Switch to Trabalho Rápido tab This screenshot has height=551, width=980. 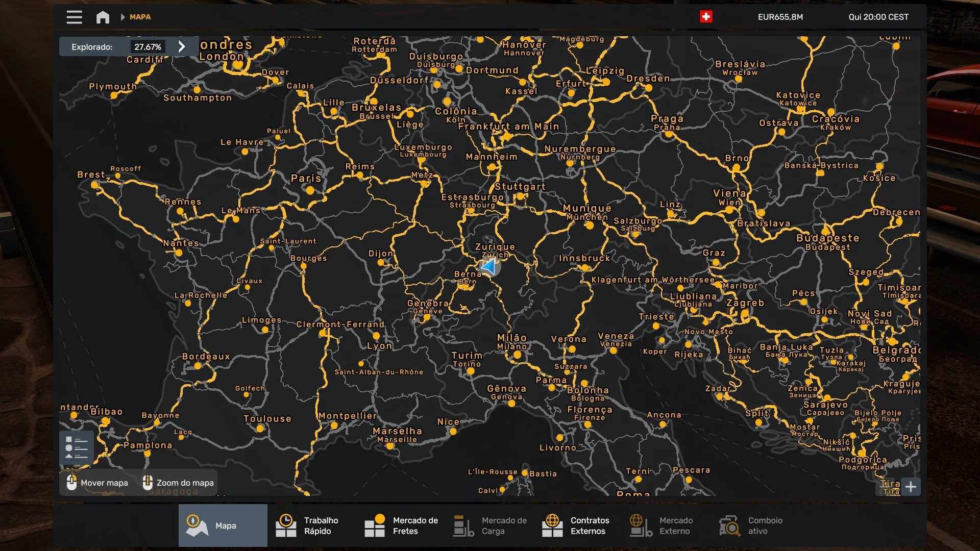pos(311,525)
